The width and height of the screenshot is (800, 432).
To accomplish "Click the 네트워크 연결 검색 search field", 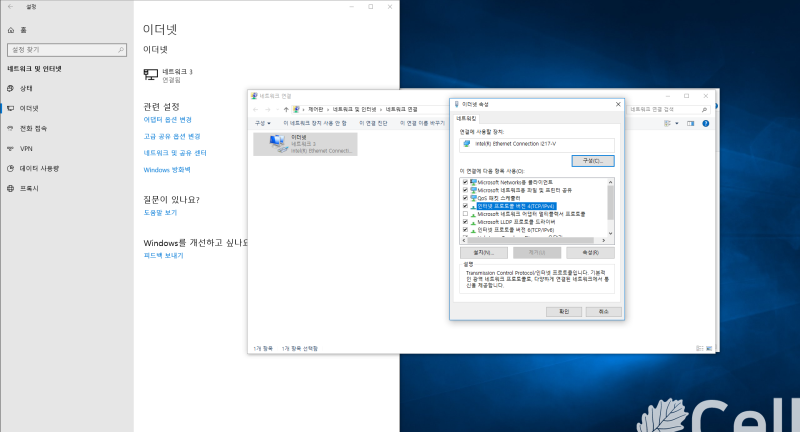I will 669,110.
